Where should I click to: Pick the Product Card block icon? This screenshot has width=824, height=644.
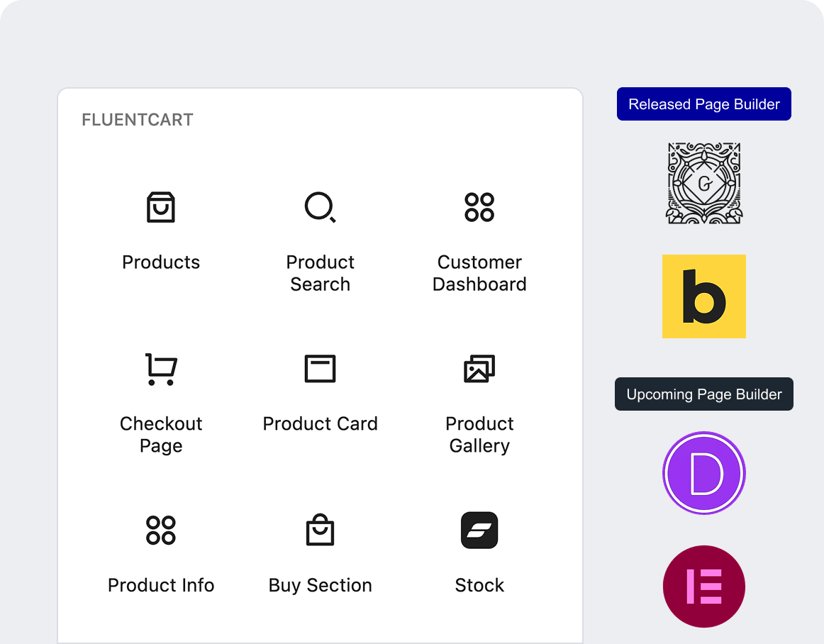tap(320, 369)
